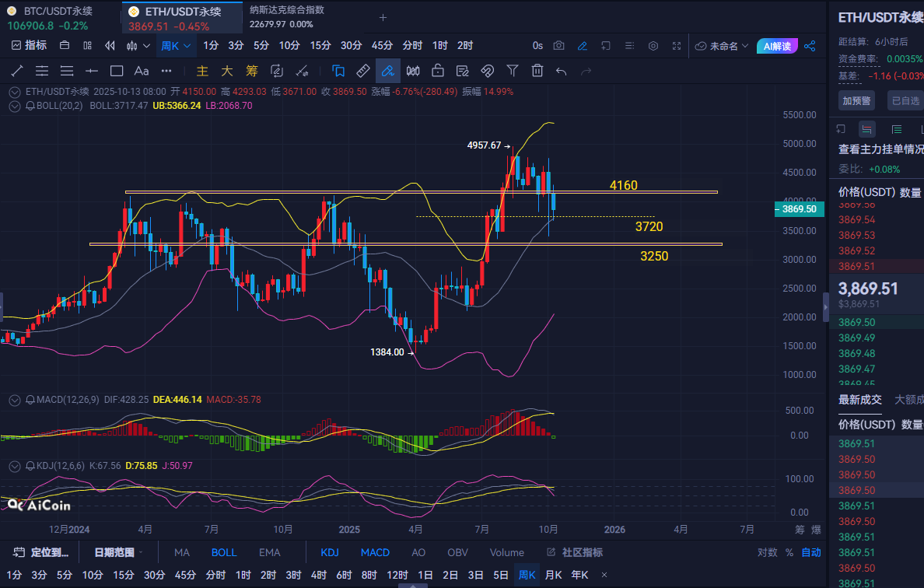The width and height of the screenshot is (924, 588).
Task: Click the share icon beside AI解读
Action: [x=810, y=46]
